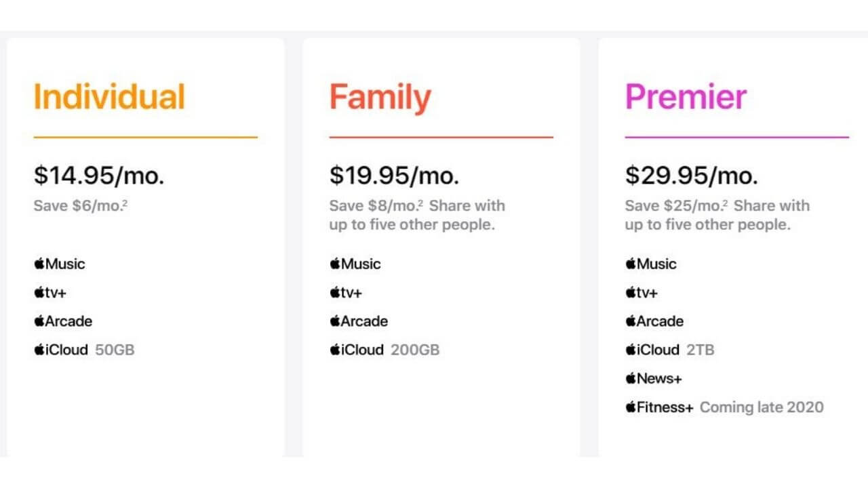The width and height of the screenshot is (868, 488).
Task: Click Apple Music logo in Premier plan
Action: tap(651, 264)
